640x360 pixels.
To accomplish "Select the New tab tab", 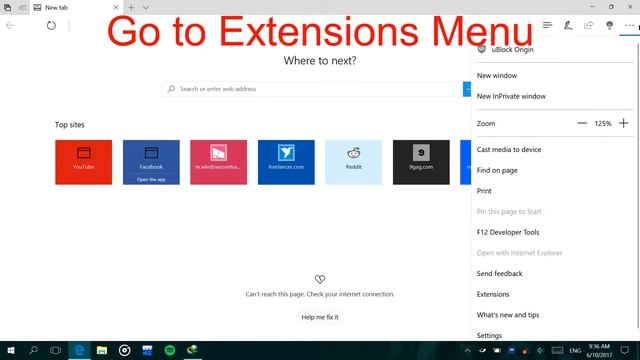I will (76, 7).
